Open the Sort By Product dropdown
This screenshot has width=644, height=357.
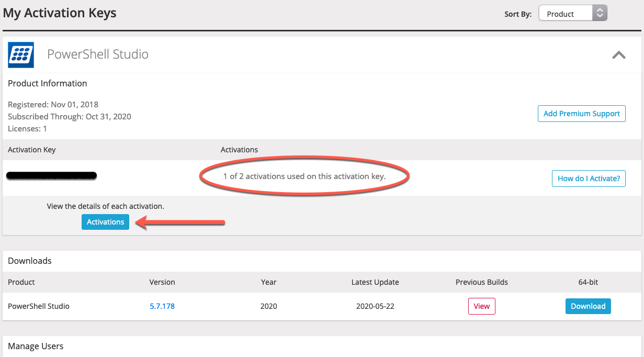coord(573,14)
